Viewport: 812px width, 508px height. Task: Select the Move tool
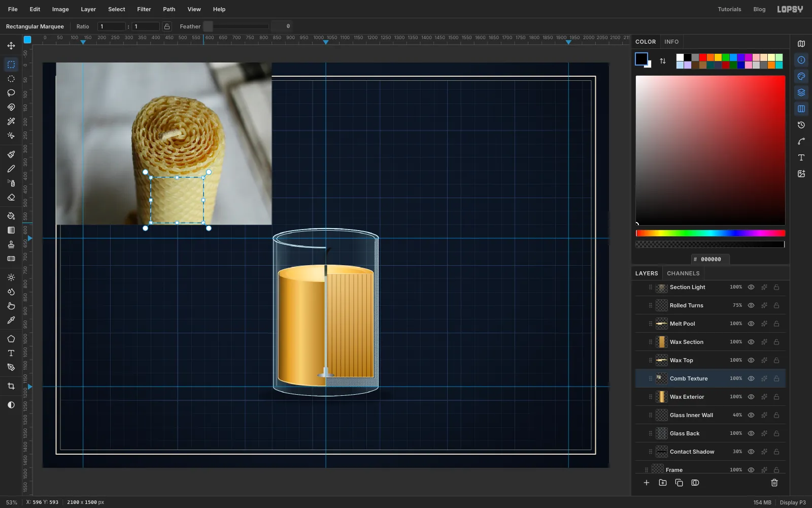point(11,46)
